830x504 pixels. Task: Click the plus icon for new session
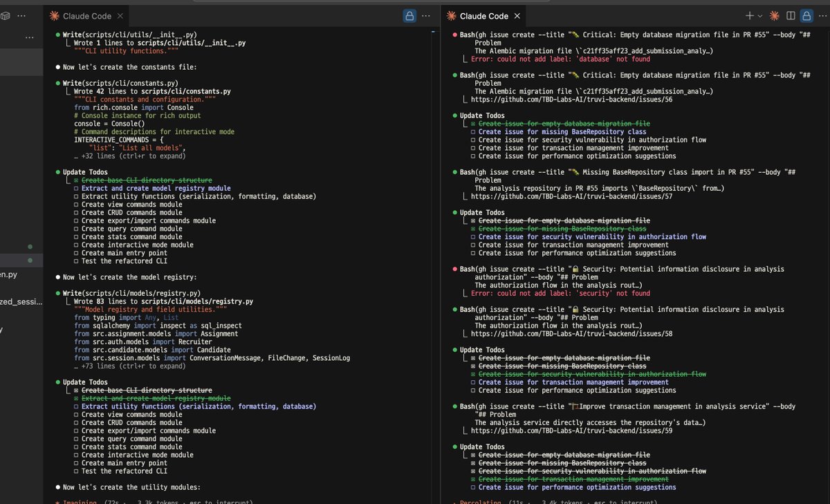pos(750,16)
